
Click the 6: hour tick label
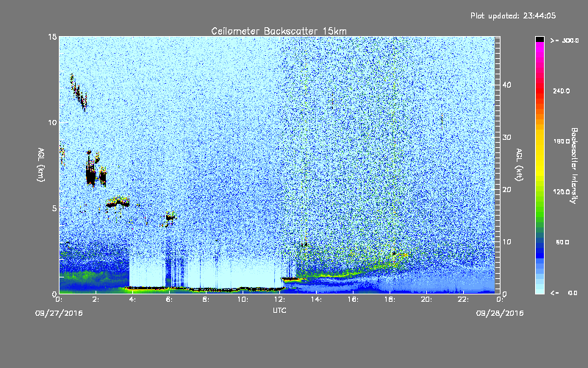[x=169, y=300]
